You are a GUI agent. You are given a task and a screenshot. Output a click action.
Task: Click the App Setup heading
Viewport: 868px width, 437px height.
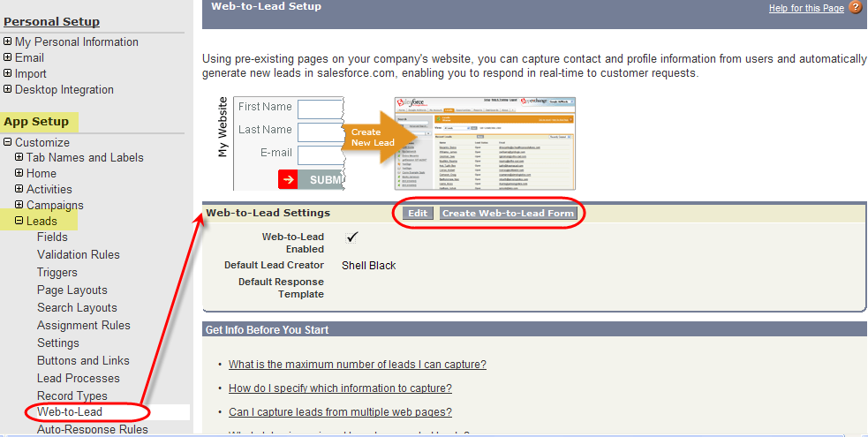pos(36,122)
